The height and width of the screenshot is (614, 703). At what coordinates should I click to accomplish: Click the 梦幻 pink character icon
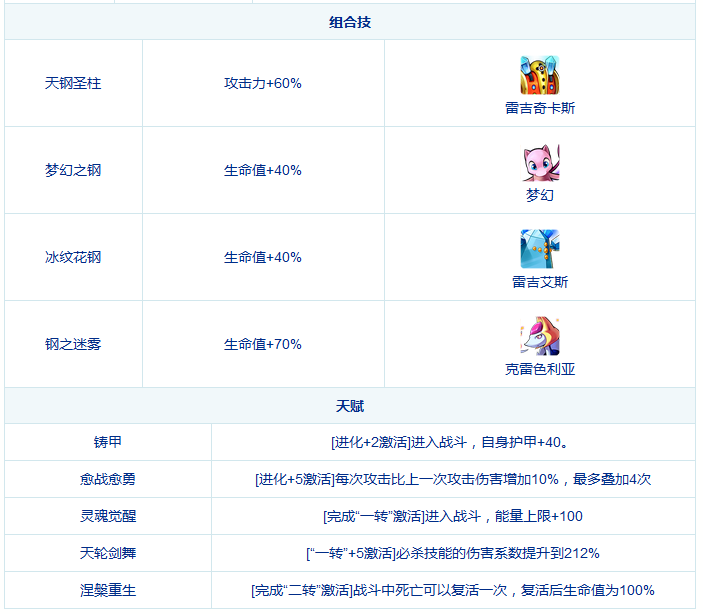[540, 162]
